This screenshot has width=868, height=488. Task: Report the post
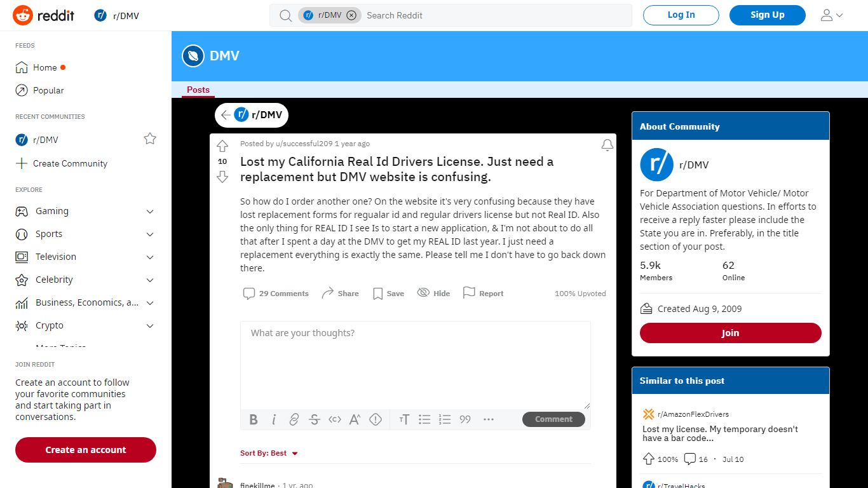[x=483, y=294]
